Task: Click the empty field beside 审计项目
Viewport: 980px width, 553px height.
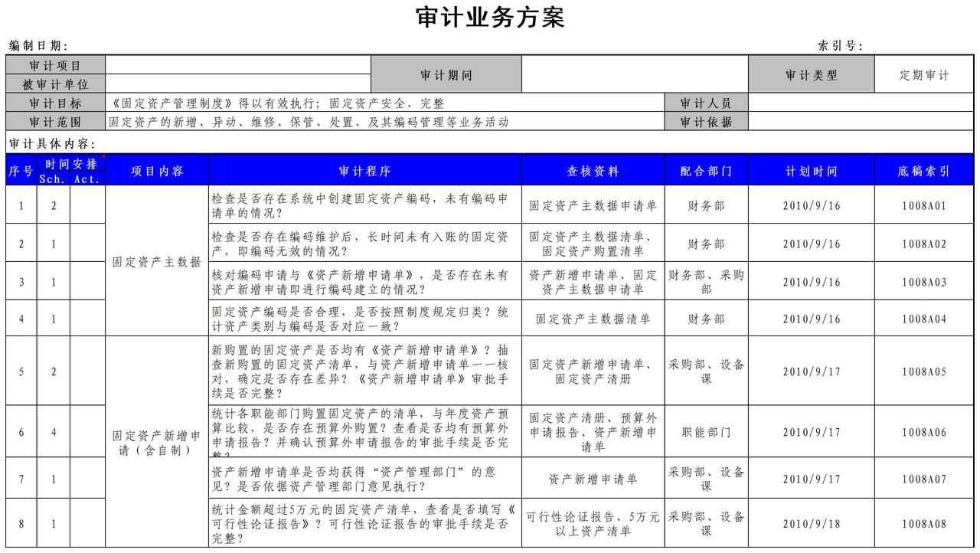Action: tap(237, 65)
